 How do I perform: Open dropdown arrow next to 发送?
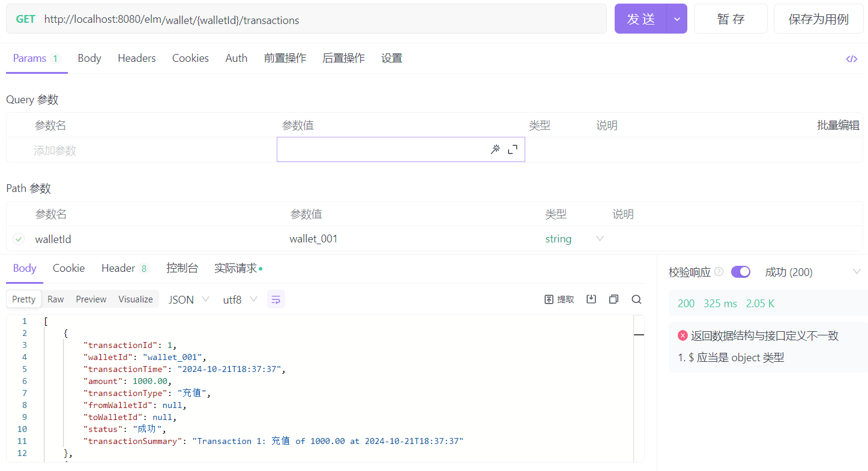click(677, 19)
